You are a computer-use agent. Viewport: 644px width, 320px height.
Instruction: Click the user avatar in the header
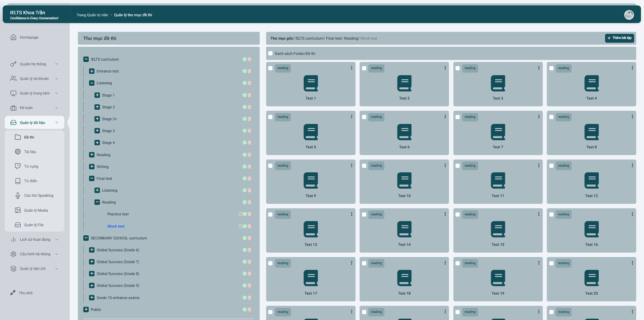pos(629,15)
